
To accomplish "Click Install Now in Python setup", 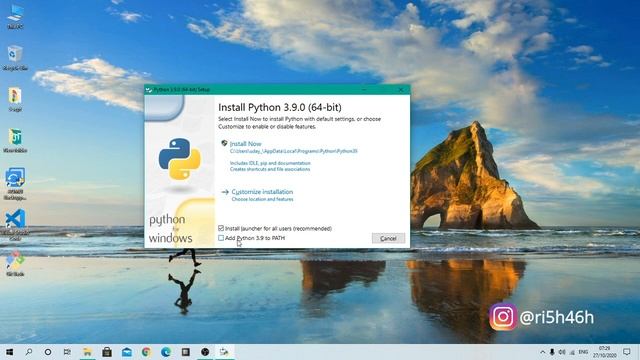I will pyautogui.click(x=245, y=144).
